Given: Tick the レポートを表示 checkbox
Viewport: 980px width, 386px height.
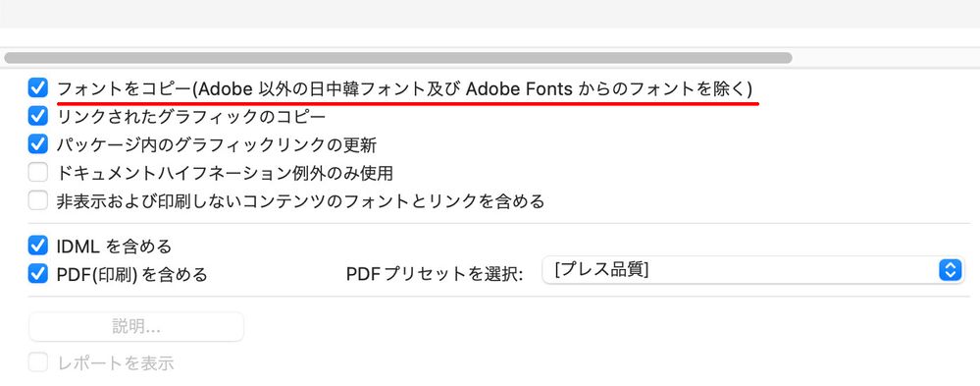Looking at the screenshot, I should click(38, 362).
